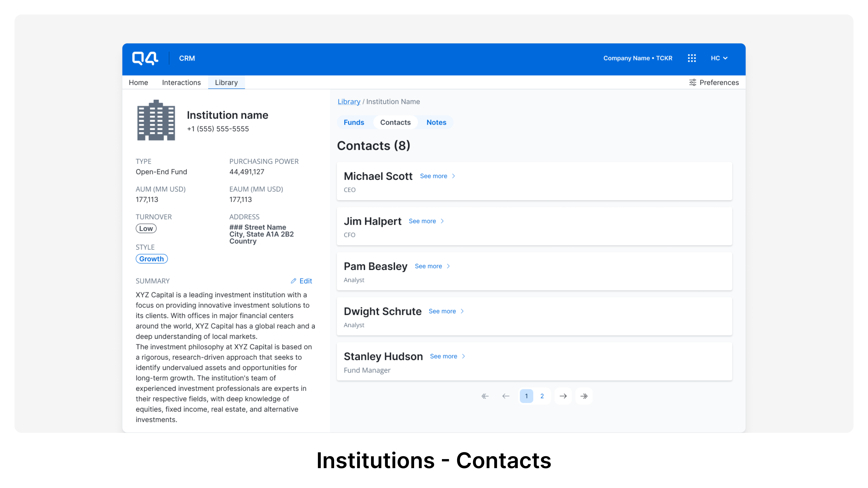Switch to the Interactions tab
Viewport: 868px width, 488px height.
coord(181,82)
